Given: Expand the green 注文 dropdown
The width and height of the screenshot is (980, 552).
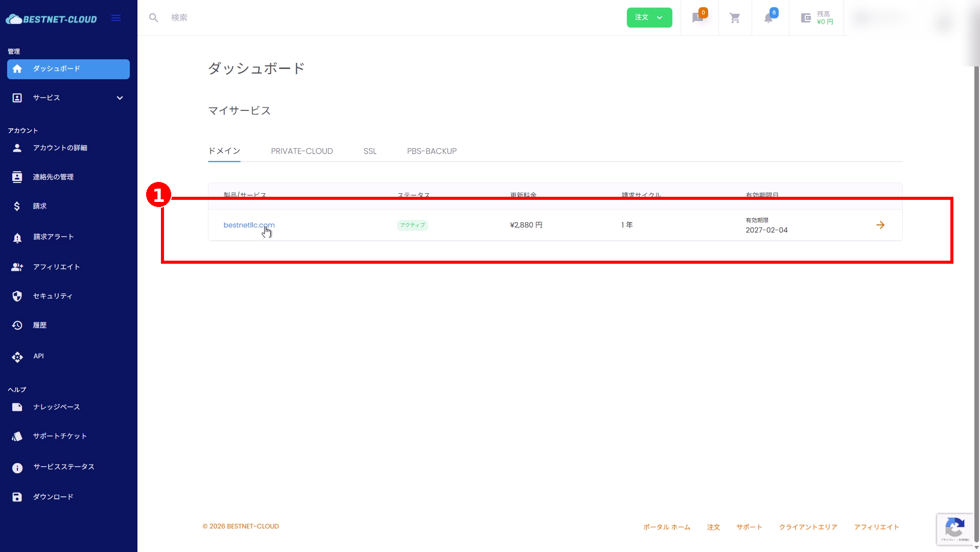Looking at the screenshot, I should click(x=649, y=18).
